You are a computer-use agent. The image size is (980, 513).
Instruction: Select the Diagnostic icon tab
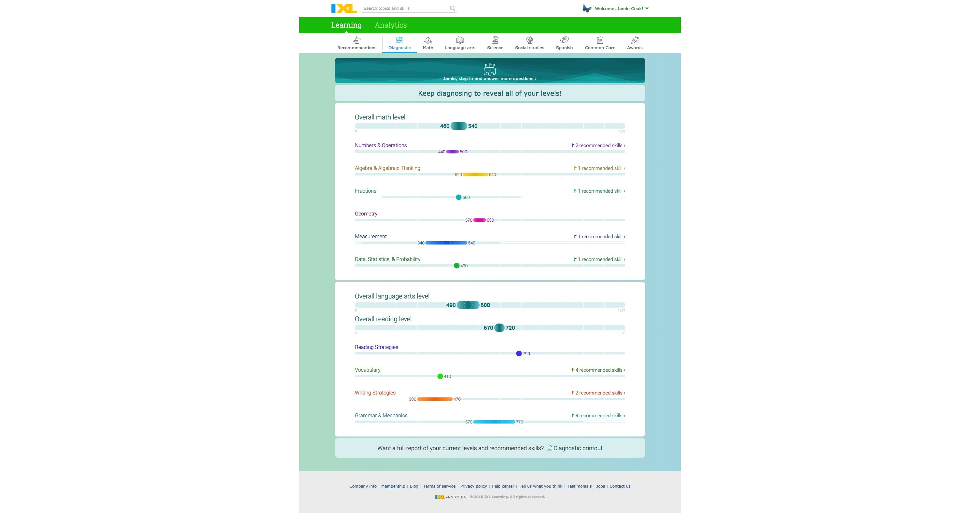coord(398,43)
